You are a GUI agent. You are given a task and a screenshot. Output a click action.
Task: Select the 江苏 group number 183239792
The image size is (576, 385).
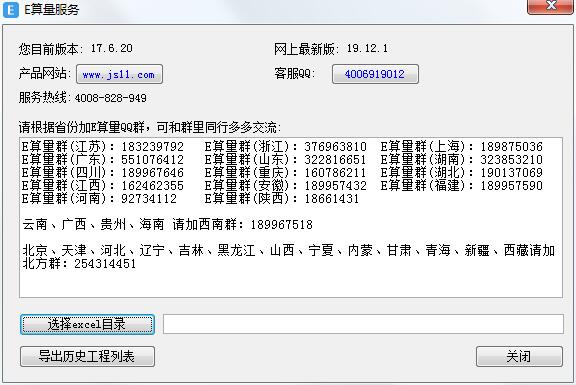[152, 147]
